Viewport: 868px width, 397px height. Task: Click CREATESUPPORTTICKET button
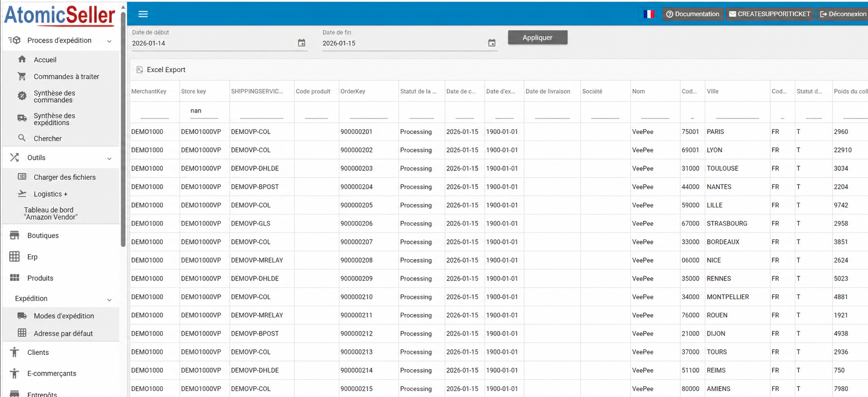pos(770,14)
